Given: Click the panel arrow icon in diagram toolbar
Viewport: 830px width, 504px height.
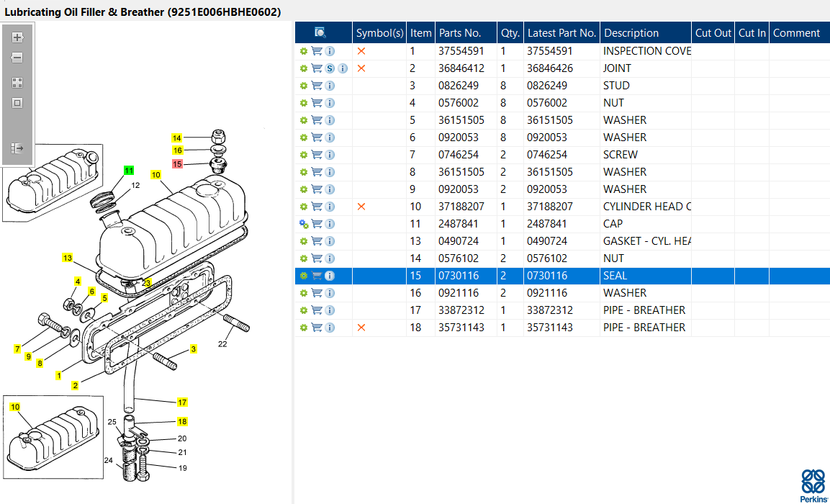Looking at the screenshot, I should click(x=17, y=148).
